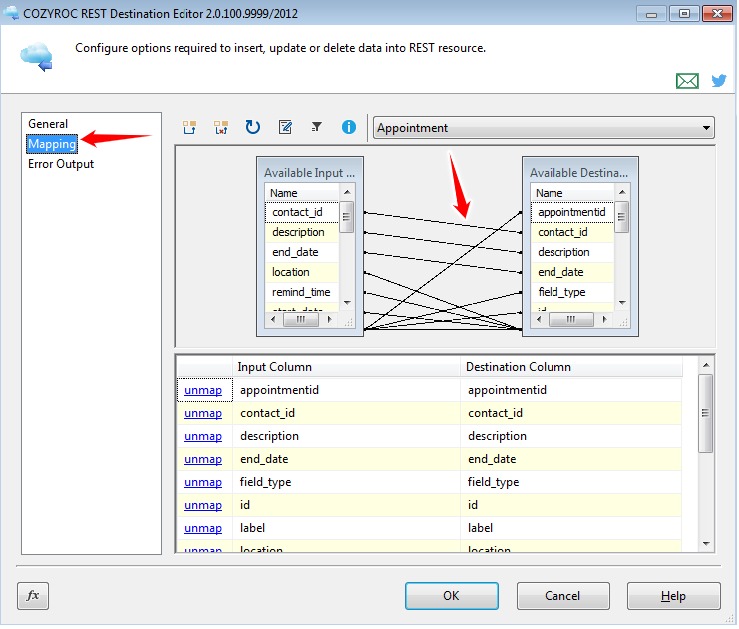Click scroll down arrow in Available Destination list
This screenshot has width=739, height=629.
coord(622,303)
